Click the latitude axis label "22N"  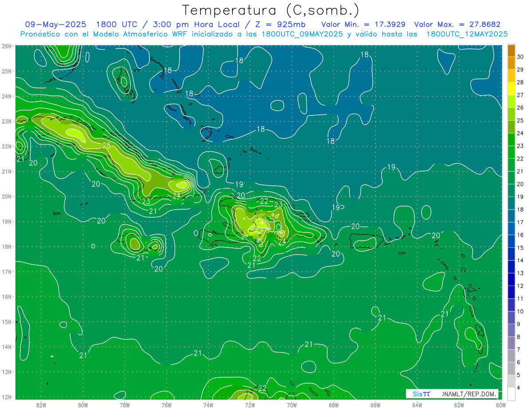click(x=7, y=146)
